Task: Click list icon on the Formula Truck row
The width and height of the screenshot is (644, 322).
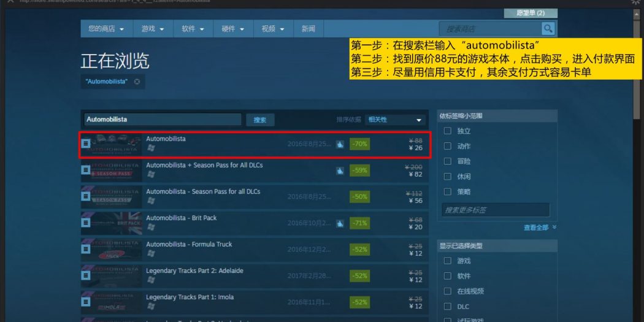Action: click(x=85, y=249)
